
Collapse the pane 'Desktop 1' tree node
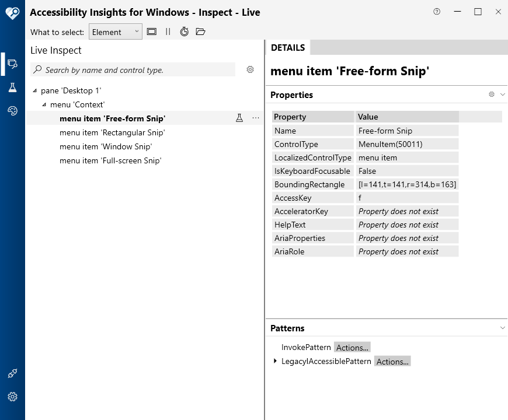pos(34,90)
